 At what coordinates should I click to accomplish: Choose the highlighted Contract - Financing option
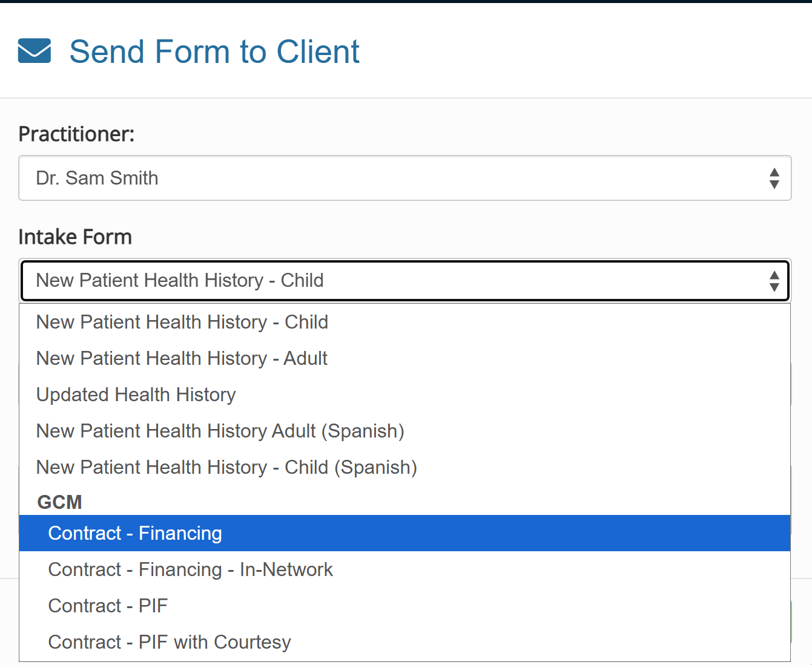click(x=404, y=533)
